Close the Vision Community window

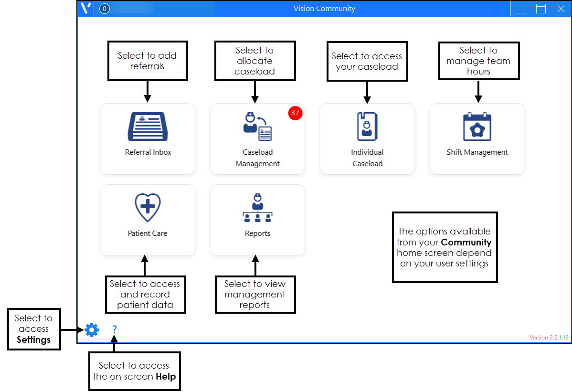click(x=561, y=9)
